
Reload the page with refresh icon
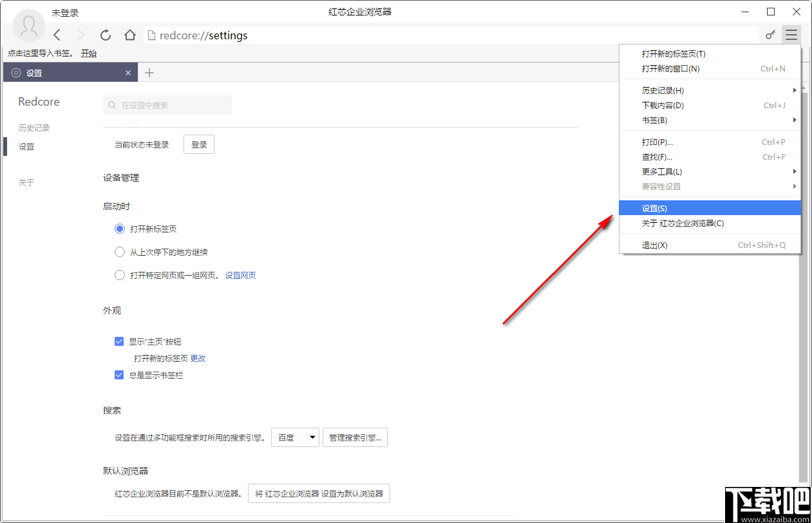tap(105, 35)
